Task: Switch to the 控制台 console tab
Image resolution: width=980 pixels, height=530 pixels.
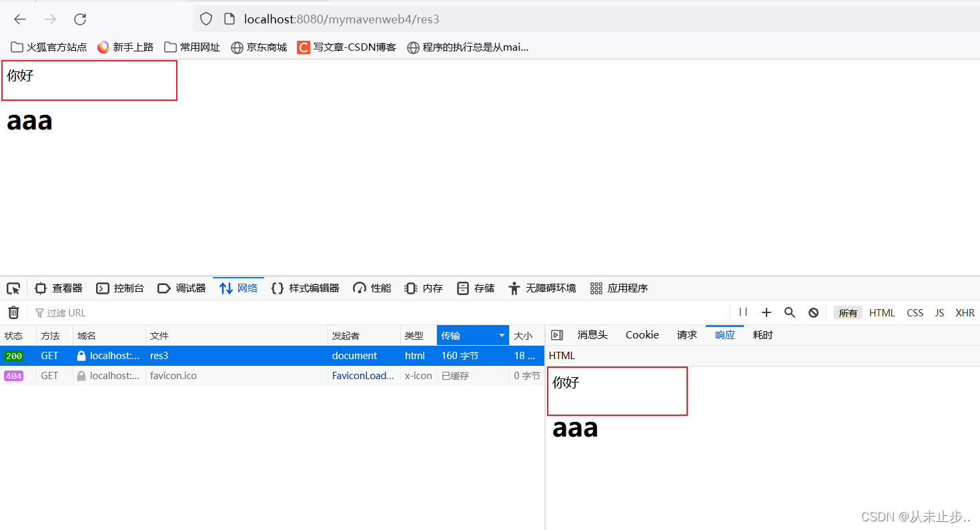Action: (120, 288)
